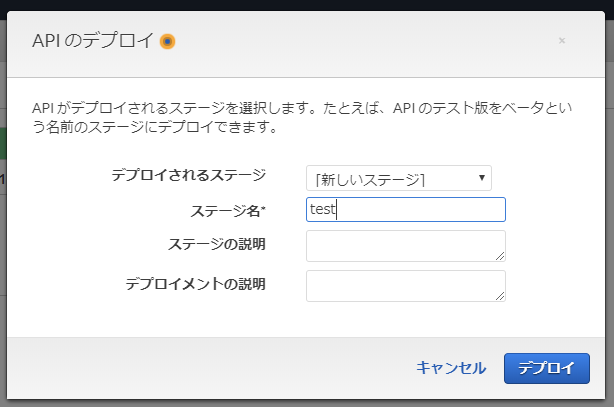Close the API deploy dialog with ×

coord(562,41)
